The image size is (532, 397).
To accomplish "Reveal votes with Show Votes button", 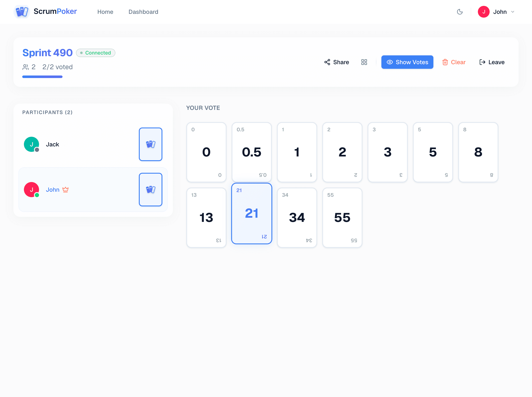I will click(407, 62).
